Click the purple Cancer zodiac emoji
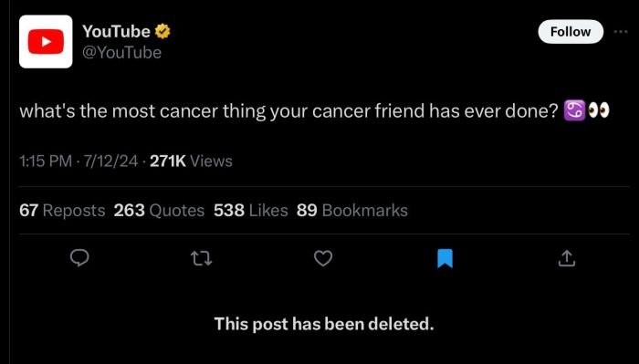 (x=574, y=110)
